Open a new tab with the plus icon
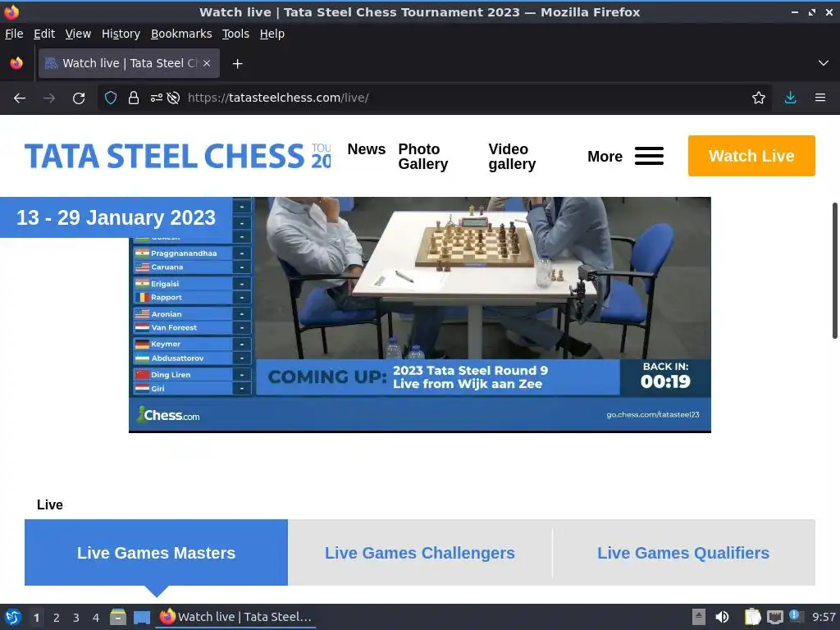The image size is (840, 630). pyautogui.click(x=237, y=64)
